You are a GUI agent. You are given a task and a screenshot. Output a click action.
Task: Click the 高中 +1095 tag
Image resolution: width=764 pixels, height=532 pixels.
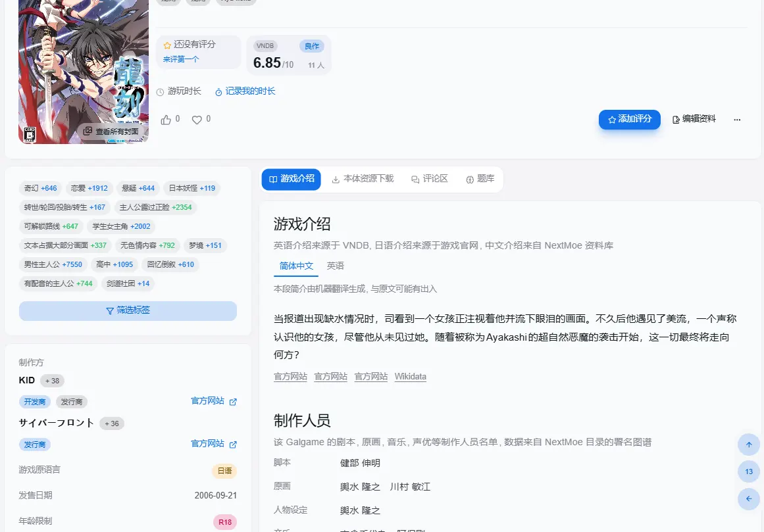115,264
